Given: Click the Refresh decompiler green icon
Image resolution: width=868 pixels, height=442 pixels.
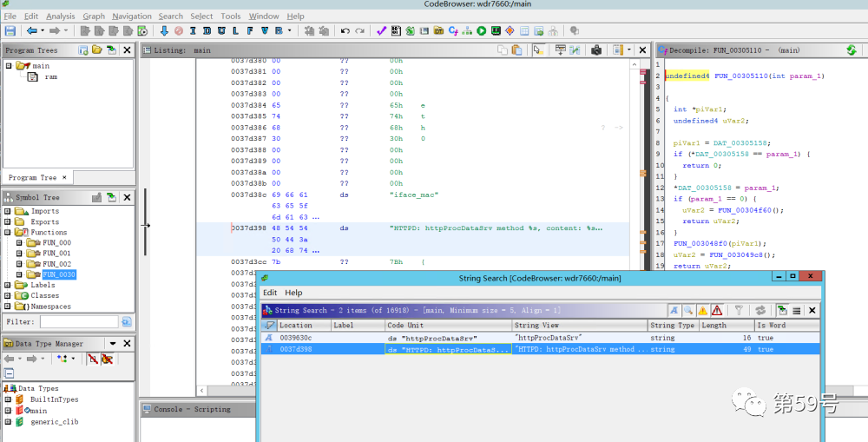Looking at the screenshot, I should (x=852, y=50).
